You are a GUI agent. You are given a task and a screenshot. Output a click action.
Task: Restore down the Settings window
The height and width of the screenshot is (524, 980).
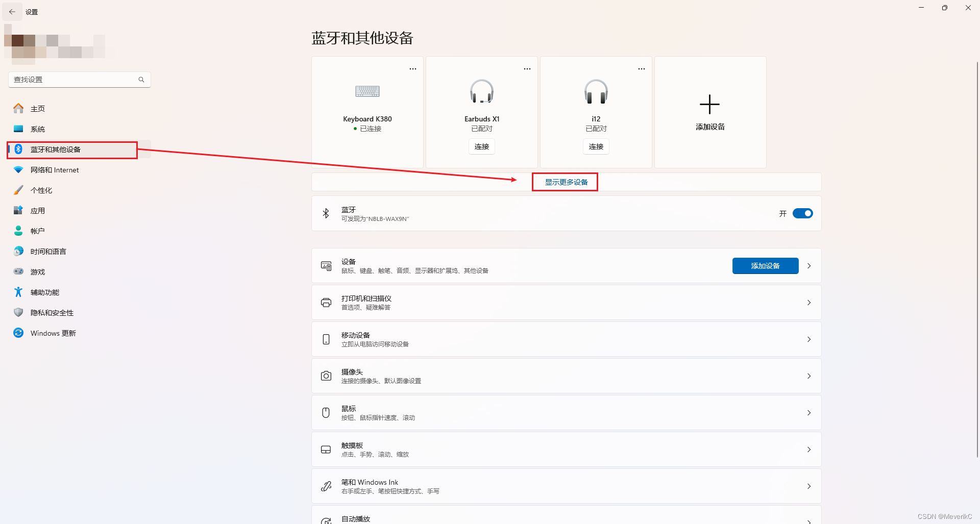point(945,8)
